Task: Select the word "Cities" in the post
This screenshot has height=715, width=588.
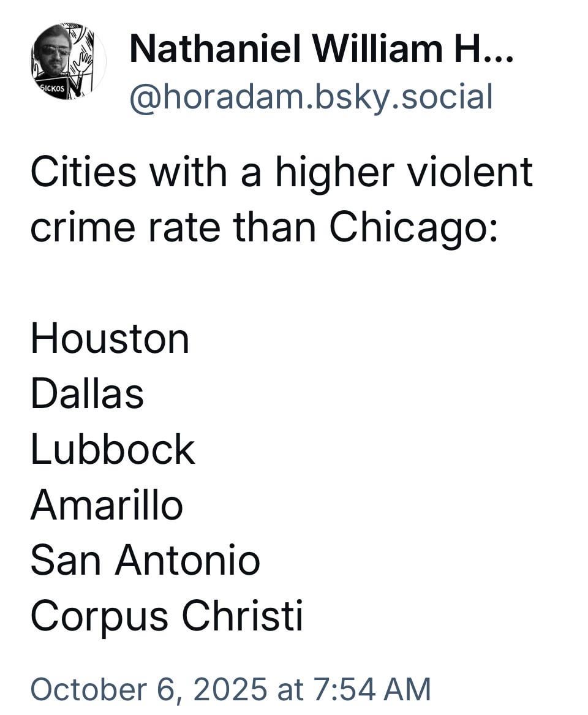Action: click(83, 172)
